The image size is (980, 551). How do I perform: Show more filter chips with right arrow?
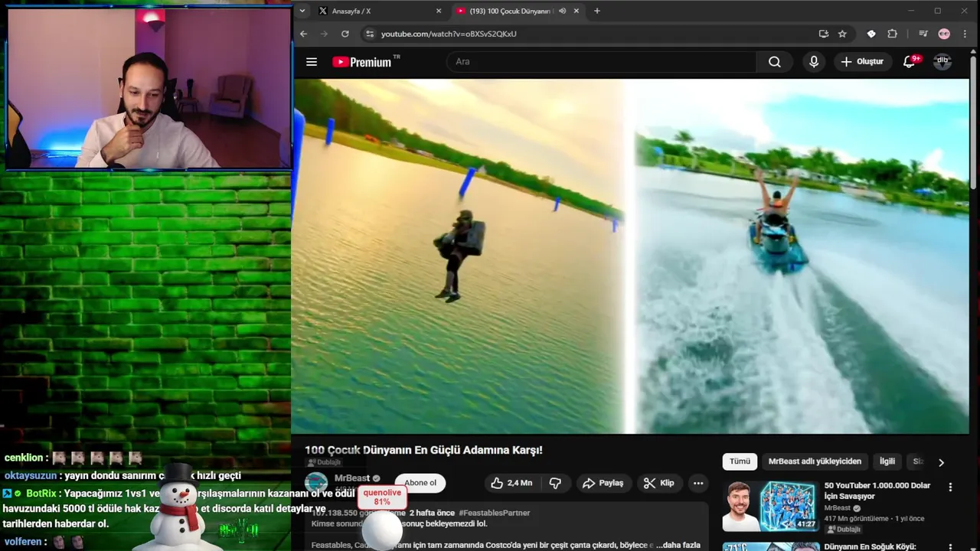[x=941, y=462]
